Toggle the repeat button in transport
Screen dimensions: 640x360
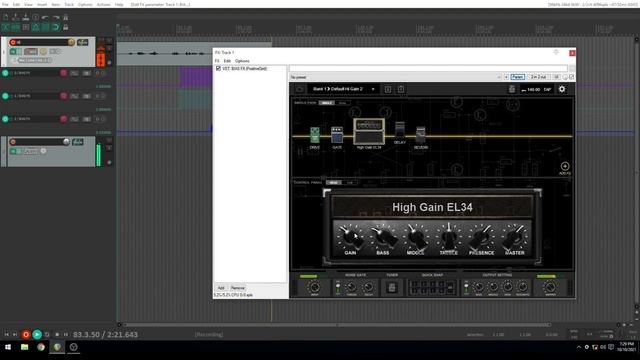click(x=47, y=334)
